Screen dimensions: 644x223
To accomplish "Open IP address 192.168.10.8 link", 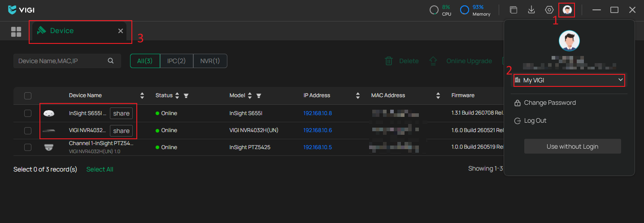I will coord(318,113).
